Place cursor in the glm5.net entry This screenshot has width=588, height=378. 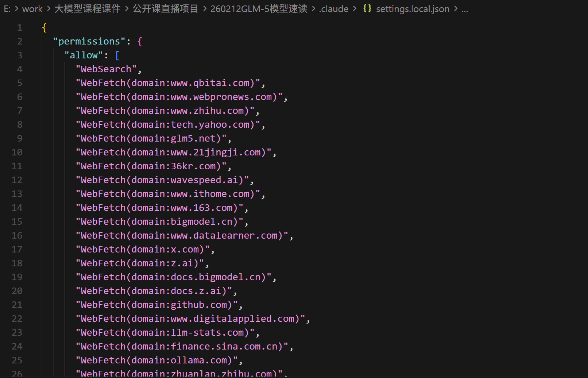tap(151, 139)
